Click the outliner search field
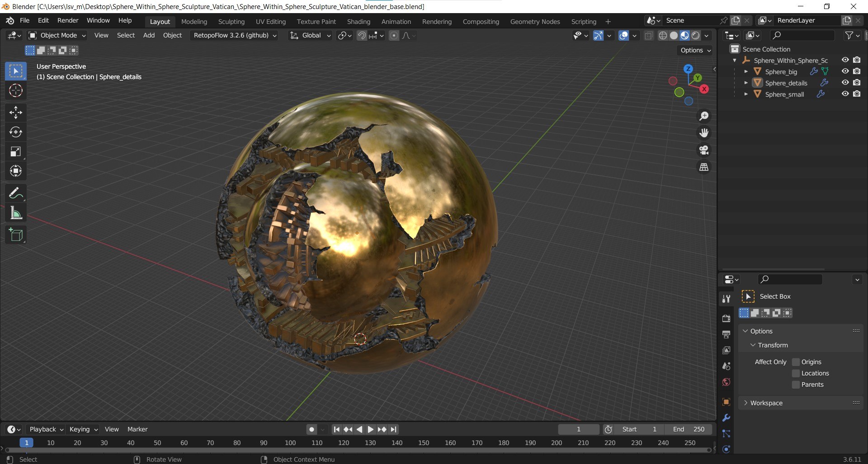Image resolution: width=868 pixels, height=464 pixels. click(802, 35)
